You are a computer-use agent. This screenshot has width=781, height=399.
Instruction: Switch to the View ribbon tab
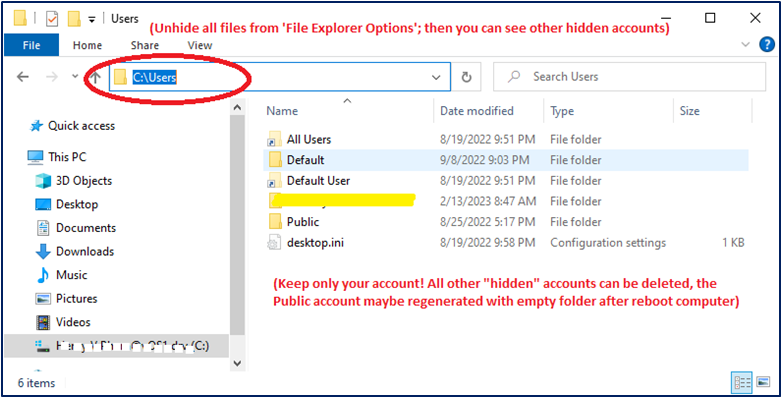tap(200, 45)
